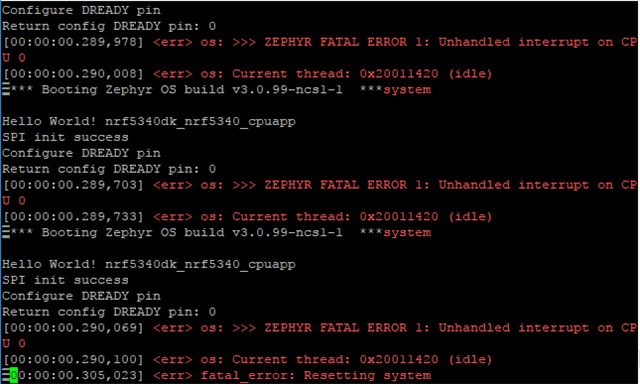
Task: Click the 00:00.305,023 timestamp on the final line
Action: pos(78,375)
